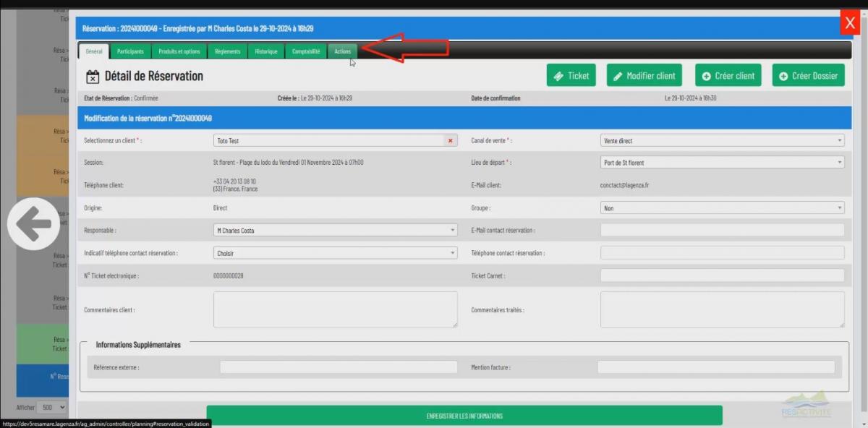Click the Référence externe input field
This screenshot has width=868, height=428.
[339, 367]
